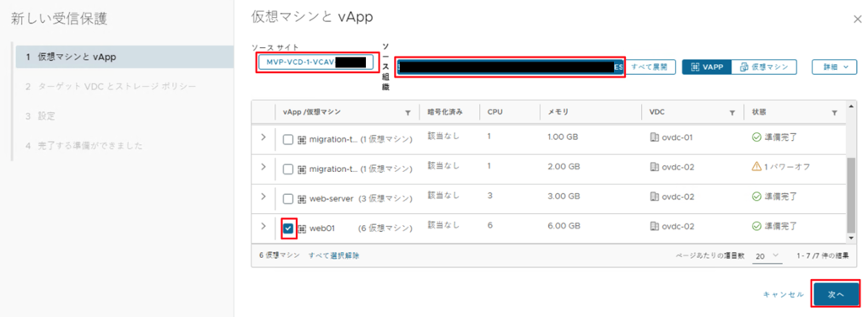Click the table scrollbar up arrow
Screen dimensions: 868x317
tap(851, 105)
